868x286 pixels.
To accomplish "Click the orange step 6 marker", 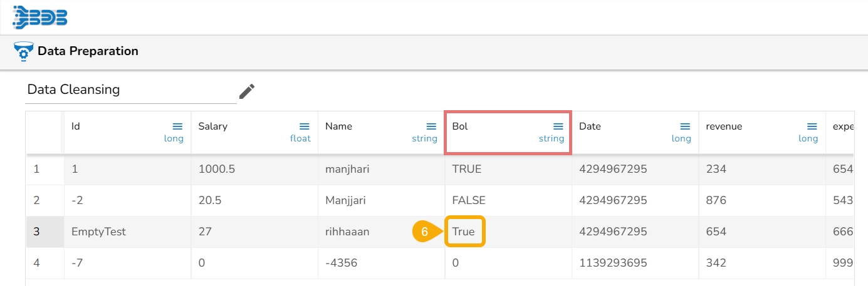I will pos(424,232).
